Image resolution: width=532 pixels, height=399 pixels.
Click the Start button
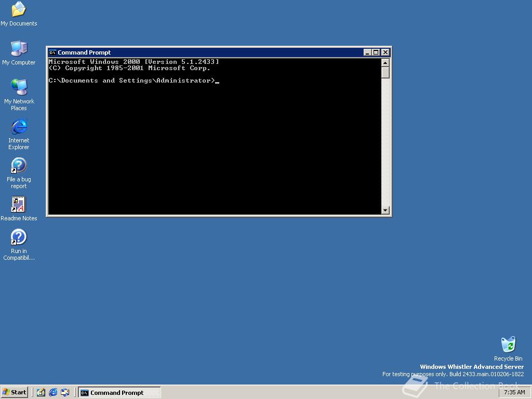[x=14, y=392]
